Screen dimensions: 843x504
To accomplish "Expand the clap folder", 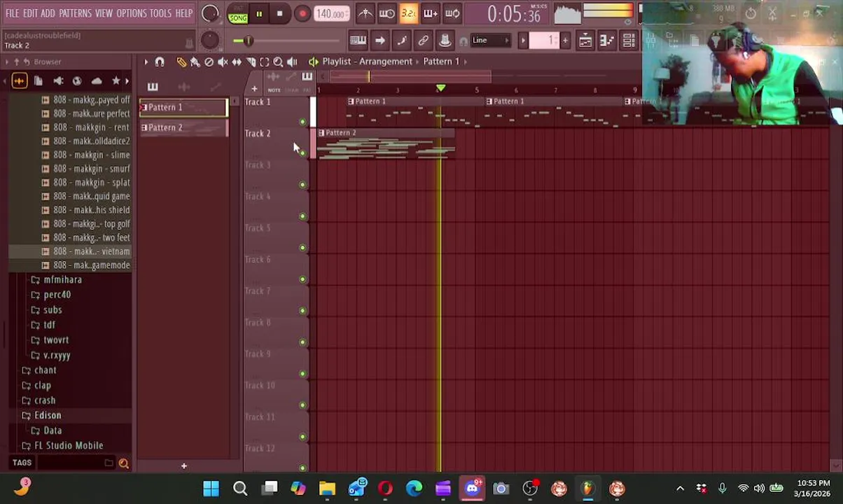I will coord(42,386).
